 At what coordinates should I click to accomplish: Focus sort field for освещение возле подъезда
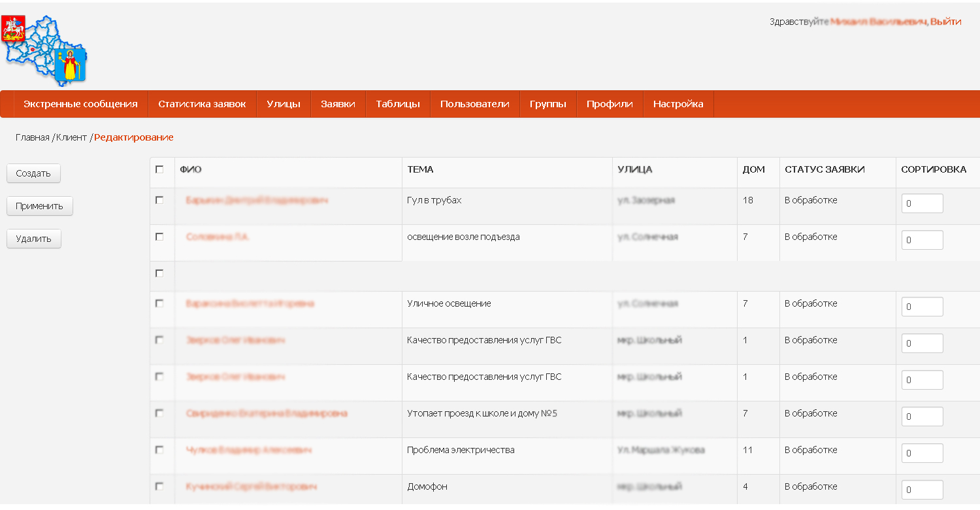(923, 240)
